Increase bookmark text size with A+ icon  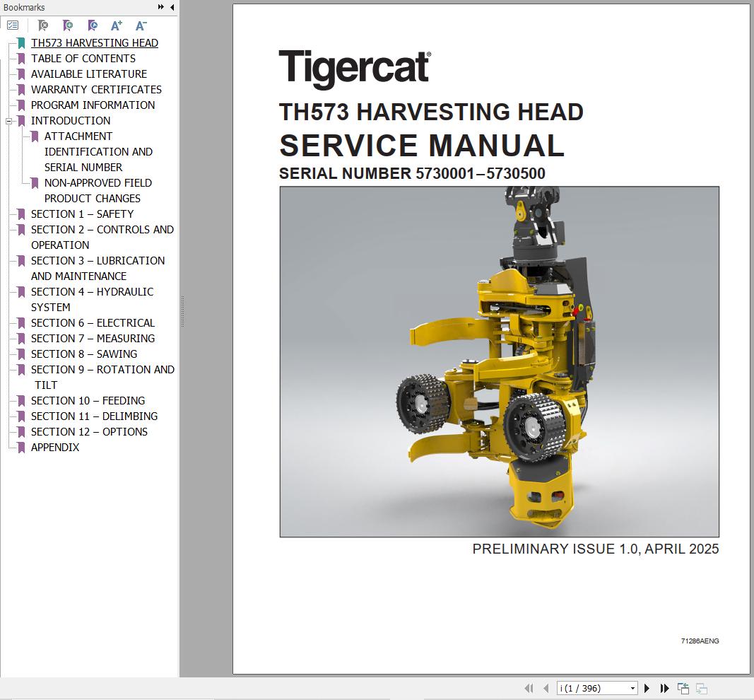(x=116, y=25)
